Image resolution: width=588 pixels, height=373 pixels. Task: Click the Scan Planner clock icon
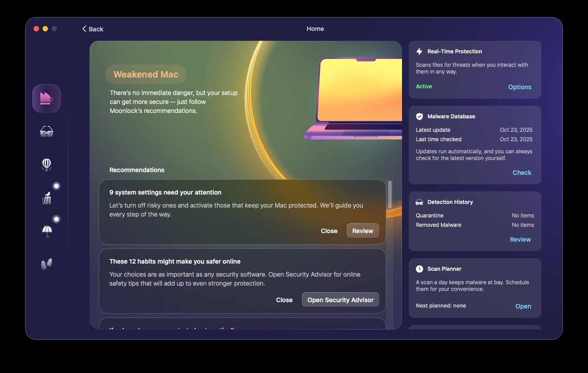(x=419, y=269)
